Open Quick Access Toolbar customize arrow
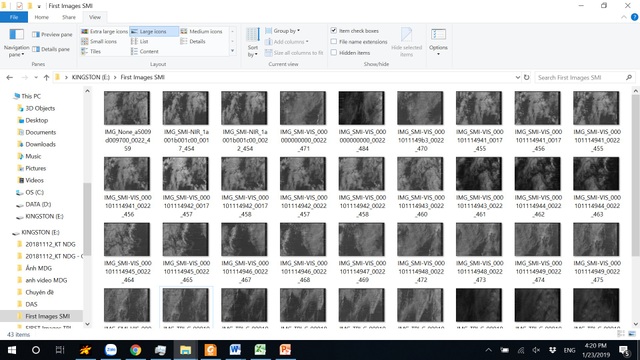The width and height of the screenshot is (640, 360). (x=39, y=6)
